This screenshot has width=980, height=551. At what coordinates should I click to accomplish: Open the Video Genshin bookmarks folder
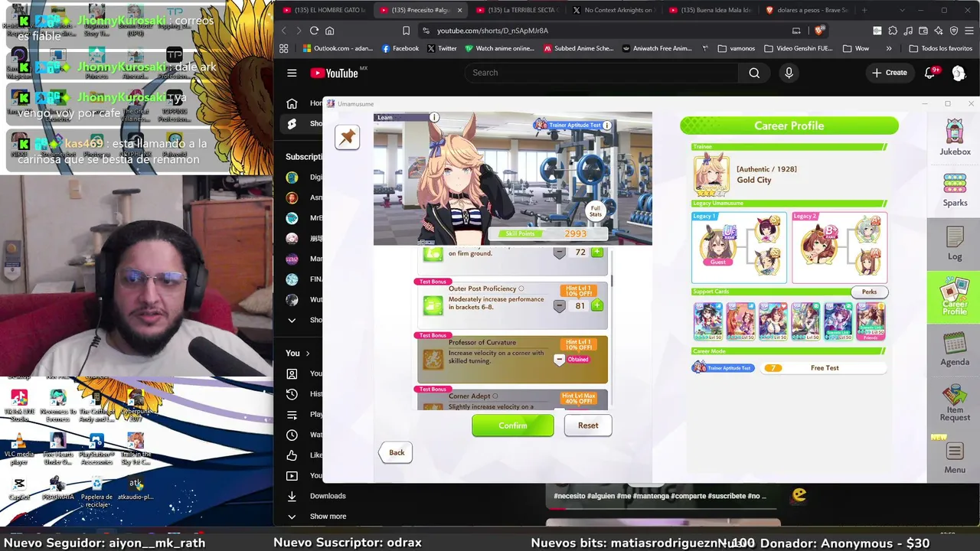pyautogui.click(x=799, y=48)
